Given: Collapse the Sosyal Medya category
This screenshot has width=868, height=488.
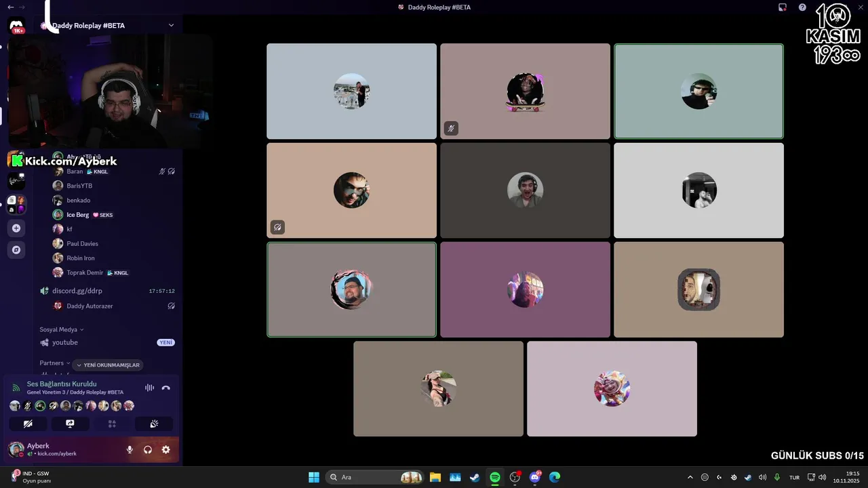Looking at the screenshot, I should click(x=61, y=329).
